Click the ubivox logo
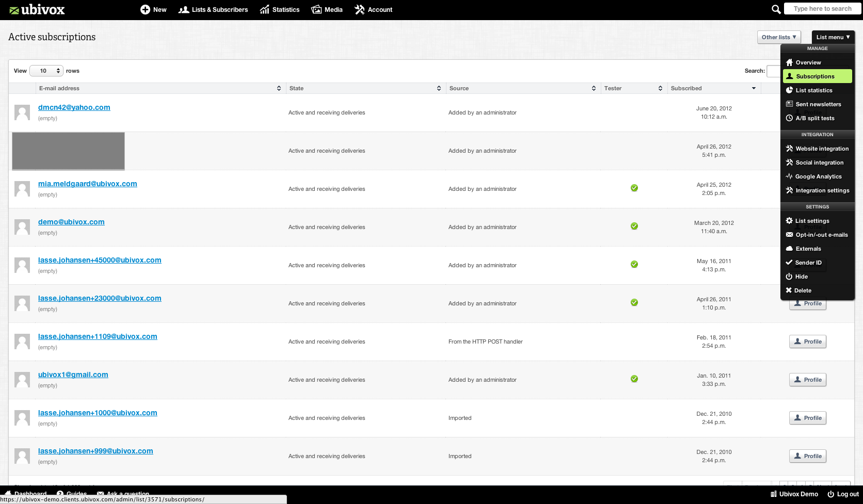 (37, 10)
